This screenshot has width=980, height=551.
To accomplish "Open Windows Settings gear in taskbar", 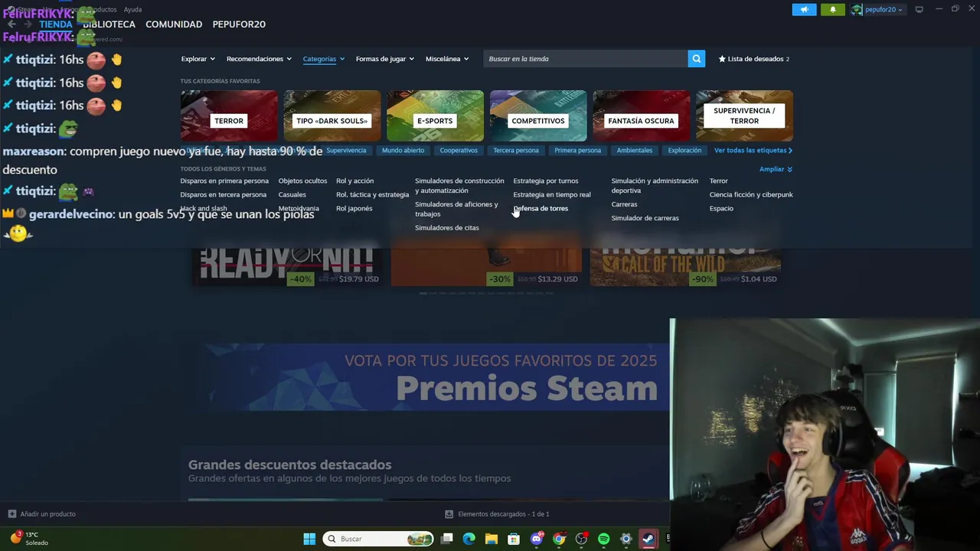I will (x=626, y=539).
